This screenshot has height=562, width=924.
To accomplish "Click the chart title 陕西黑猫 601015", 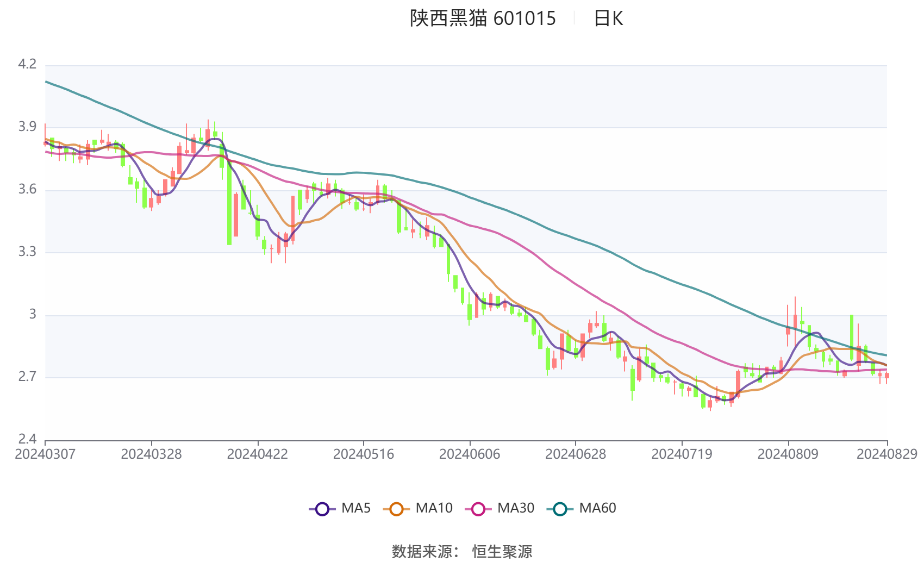I will click(x=483, y=18).
